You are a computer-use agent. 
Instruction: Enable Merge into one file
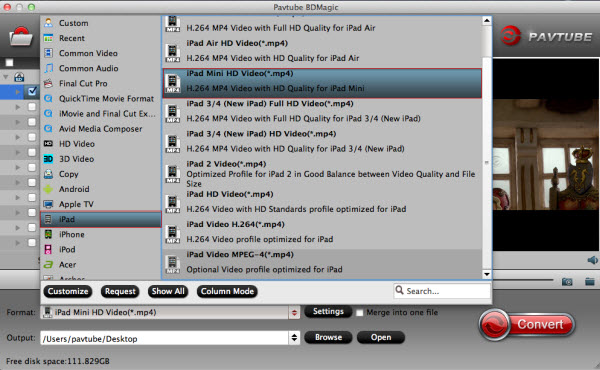coord(360,313)
